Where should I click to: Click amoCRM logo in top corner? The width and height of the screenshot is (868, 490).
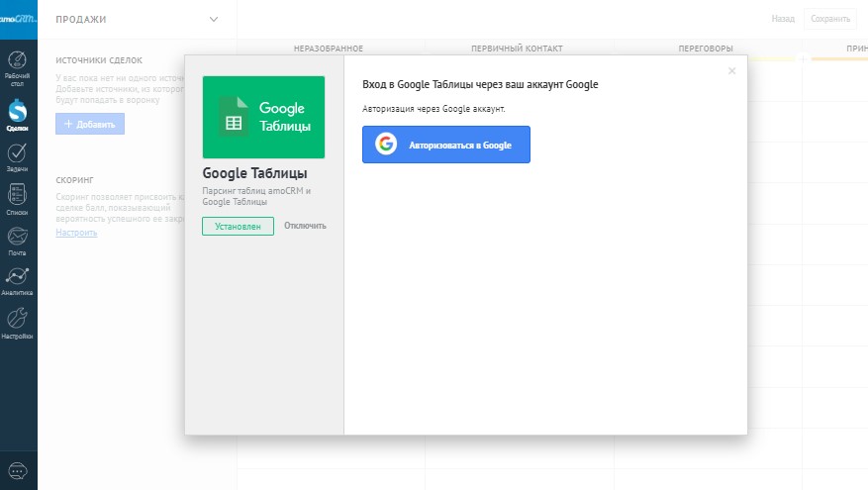pyautogui.click(x=18, y=19)
